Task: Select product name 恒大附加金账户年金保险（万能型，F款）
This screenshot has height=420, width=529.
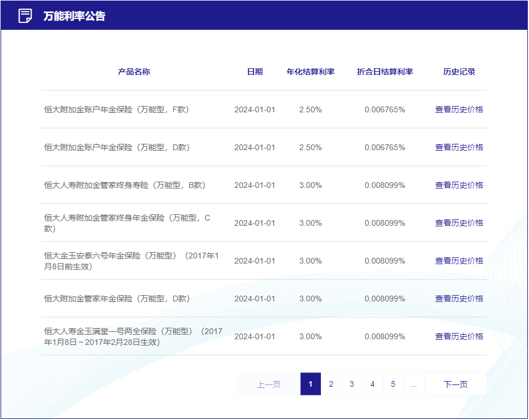Action: (117, 109)
